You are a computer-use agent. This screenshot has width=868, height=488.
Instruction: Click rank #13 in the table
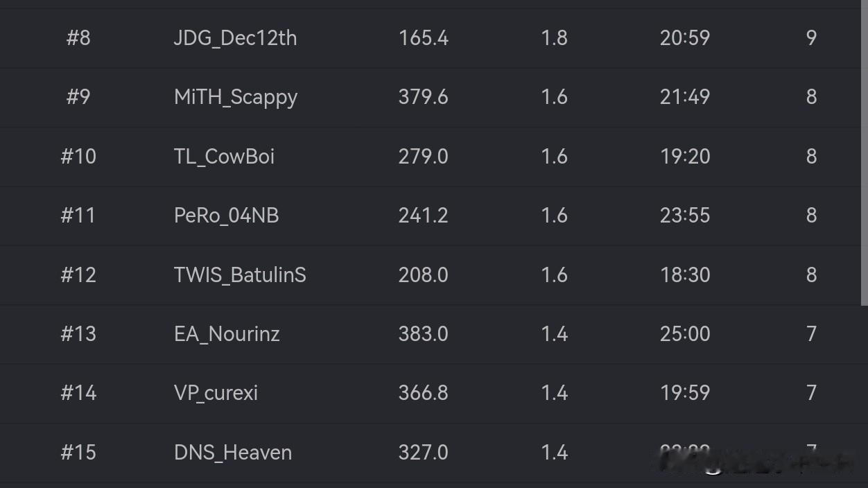[78, 334]
